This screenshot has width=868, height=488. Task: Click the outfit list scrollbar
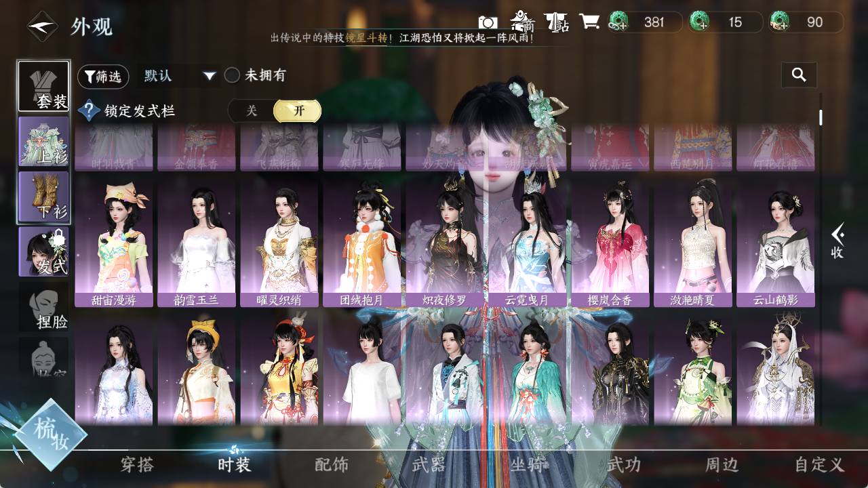[821, 117]
